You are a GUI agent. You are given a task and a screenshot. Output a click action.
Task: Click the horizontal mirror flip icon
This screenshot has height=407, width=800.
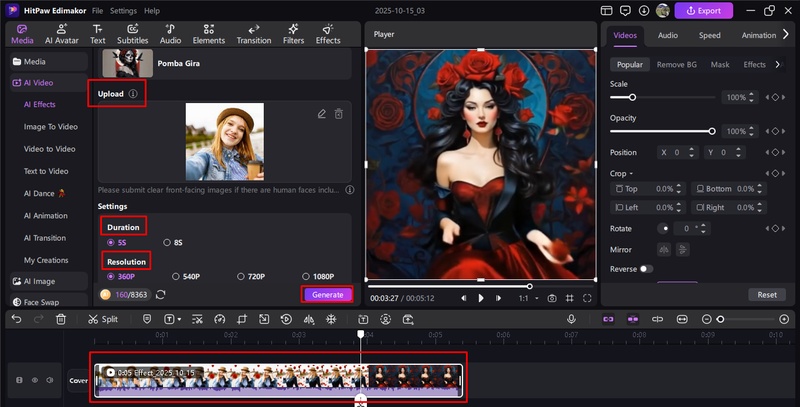[663, 249]
